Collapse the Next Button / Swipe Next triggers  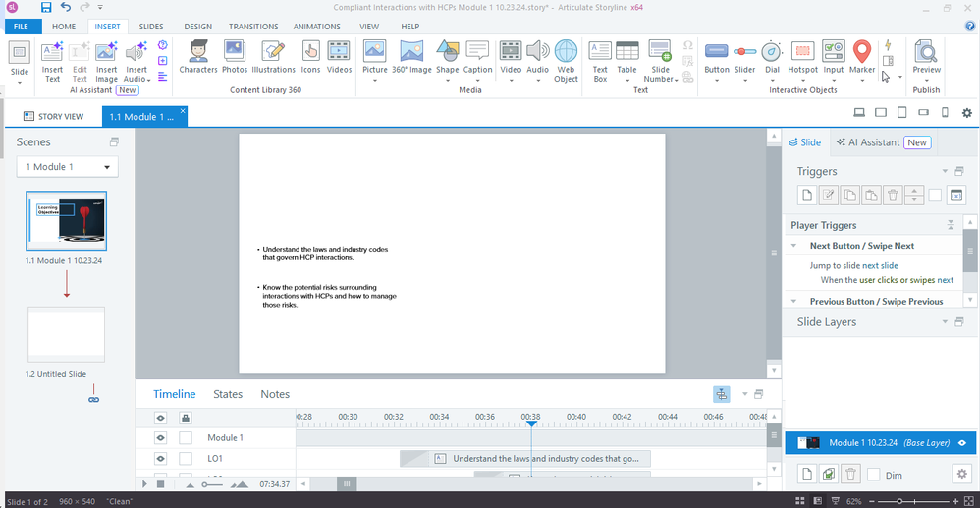pyautogui.click(x=793, y=246)
